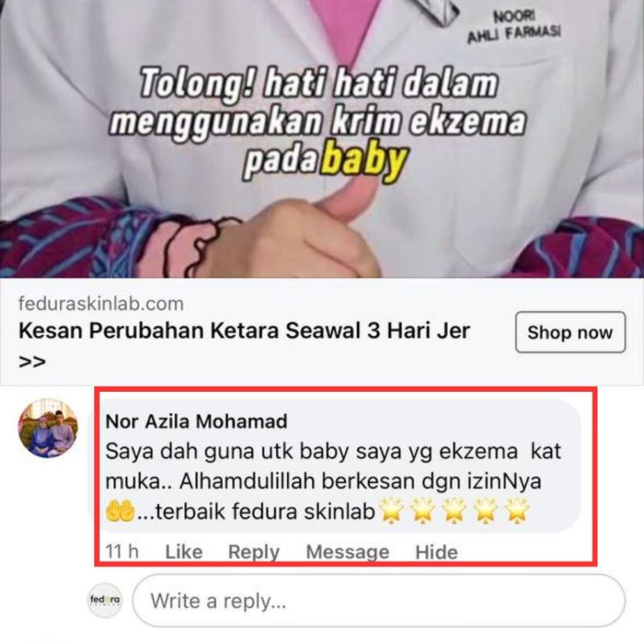Click the yellow highlighted word baby
The height and width of the screenshot is (644, 644).
tap(364, 159)
